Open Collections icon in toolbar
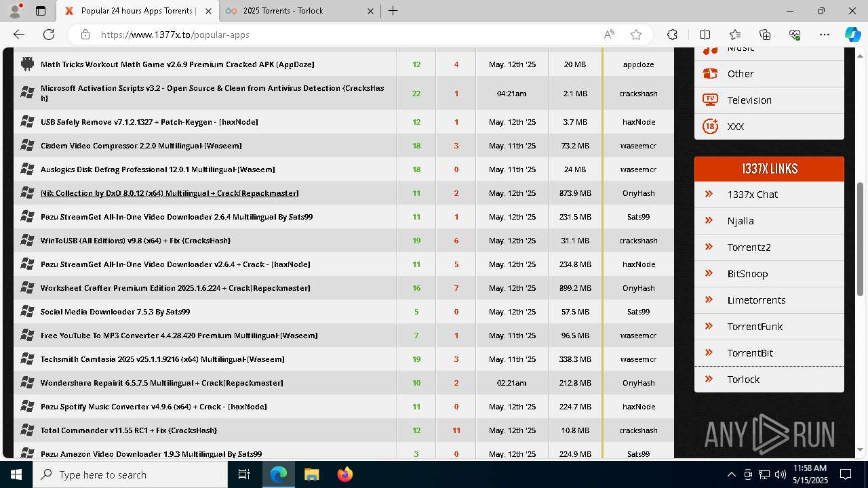The image size is (868, 488). pyautogui.click(x=765, y=35)
